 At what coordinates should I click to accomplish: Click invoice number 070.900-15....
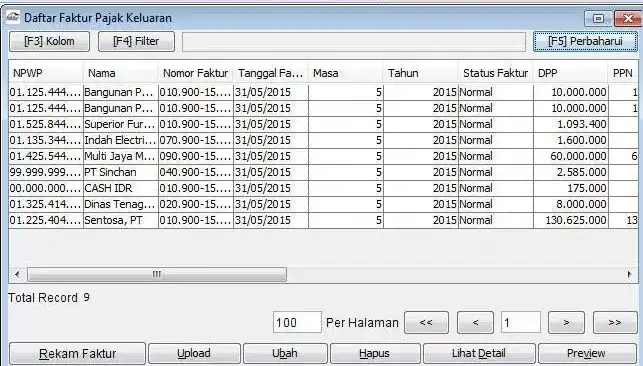tap(196, 140)
